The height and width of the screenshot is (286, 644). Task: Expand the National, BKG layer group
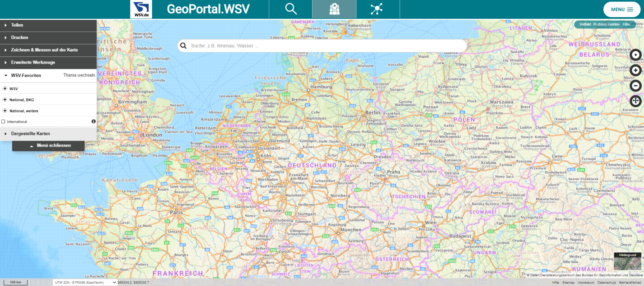click(x=5, y=99)
